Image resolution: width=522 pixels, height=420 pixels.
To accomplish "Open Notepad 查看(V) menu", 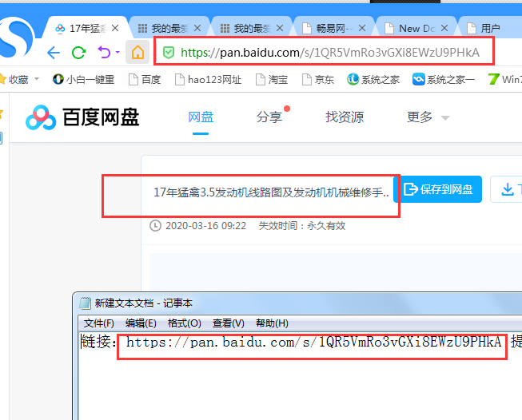I will click(x=229, y=323).
